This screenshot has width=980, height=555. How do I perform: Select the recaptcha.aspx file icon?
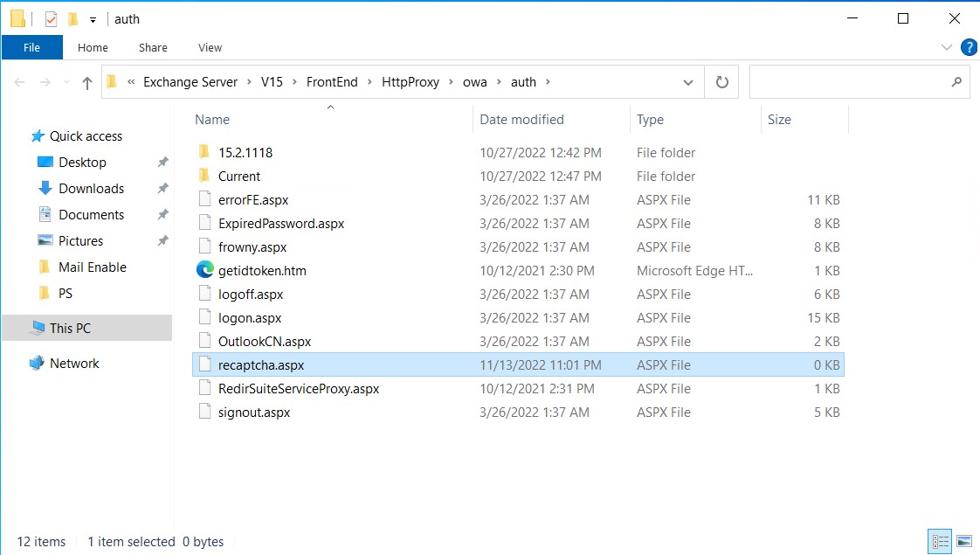[x=204, y=364]
